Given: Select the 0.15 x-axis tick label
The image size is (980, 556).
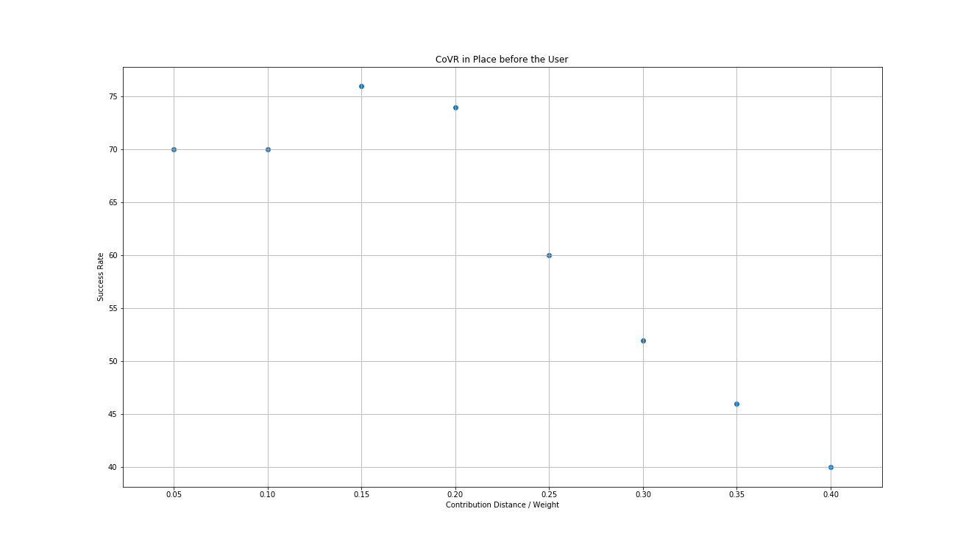Looking at the screenshot, I should [x=361, y=495].
